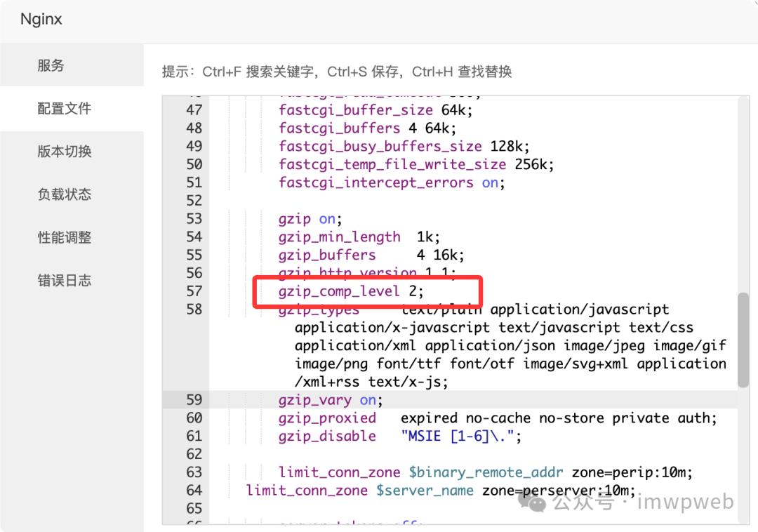Click line number 53 next to gzip on
758x532 pixels.
(194, 219)
